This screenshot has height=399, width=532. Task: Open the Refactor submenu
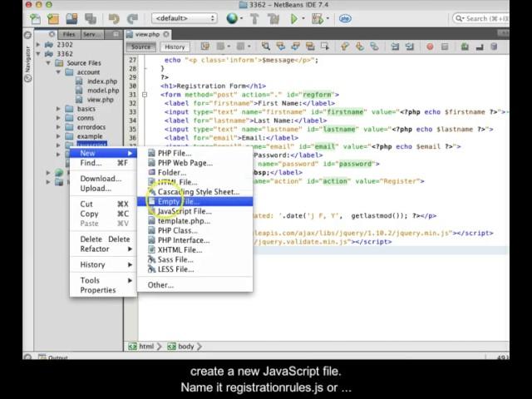[103, 249]
